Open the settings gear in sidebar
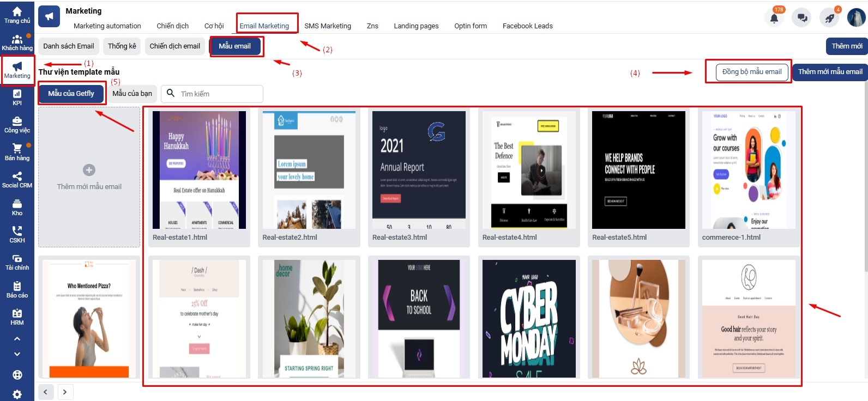Viewport: 868px width, 401px height. click(x=17, y=394)
